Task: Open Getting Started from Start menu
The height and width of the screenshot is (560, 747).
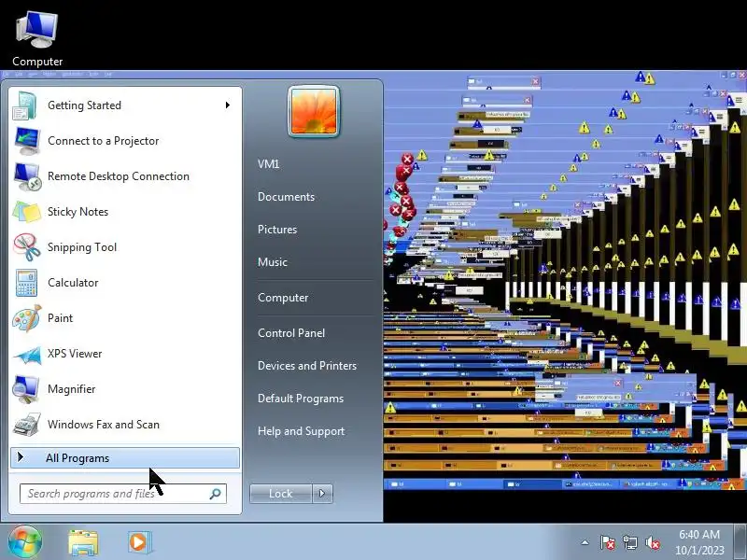Action: pyautogui.click(x=125, y=105)
